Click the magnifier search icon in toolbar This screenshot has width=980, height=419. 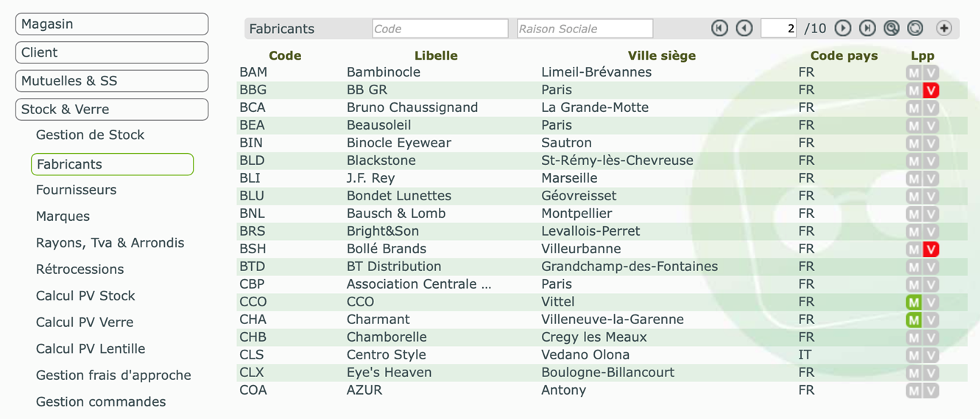892,28
